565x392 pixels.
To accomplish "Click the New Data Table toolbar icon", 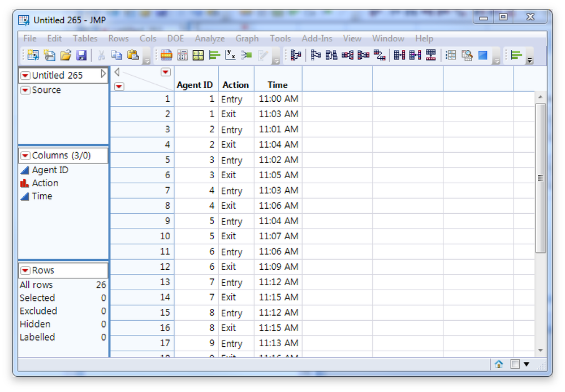I will click(33, 55).
